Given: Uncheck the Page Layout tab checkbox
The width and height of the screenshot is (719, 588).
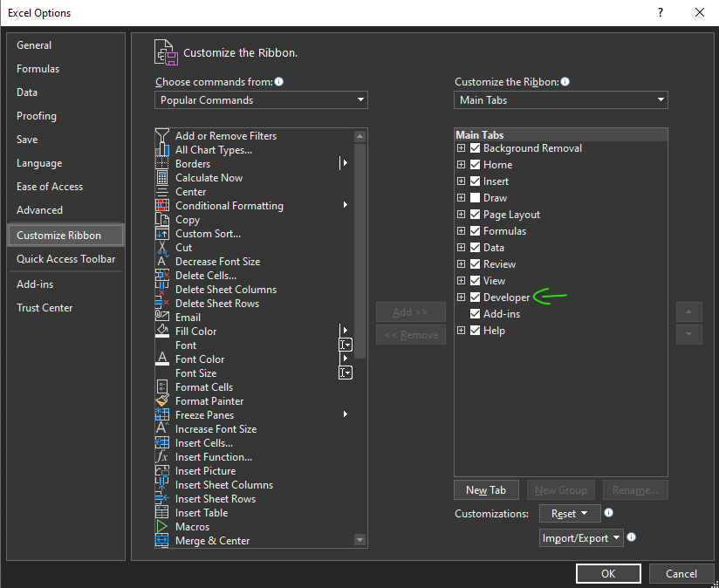Looking at the screenshot, I should coord(475,214).
